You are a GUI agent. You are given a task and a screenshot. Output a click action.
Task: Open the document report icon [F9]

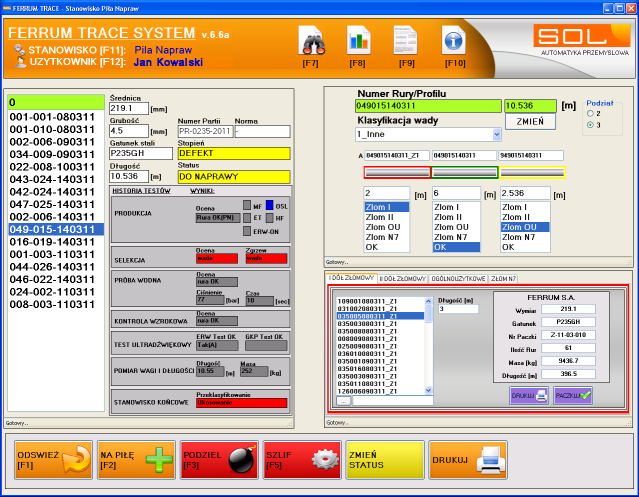click(x=405, y=40)
